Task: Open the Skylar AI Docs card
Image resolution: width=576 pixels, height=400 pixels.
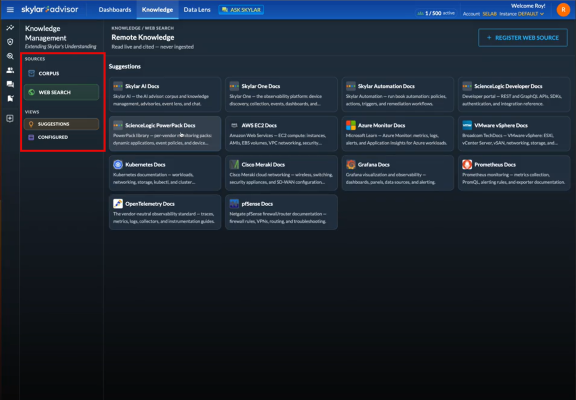Action: (x=165, y=94)
